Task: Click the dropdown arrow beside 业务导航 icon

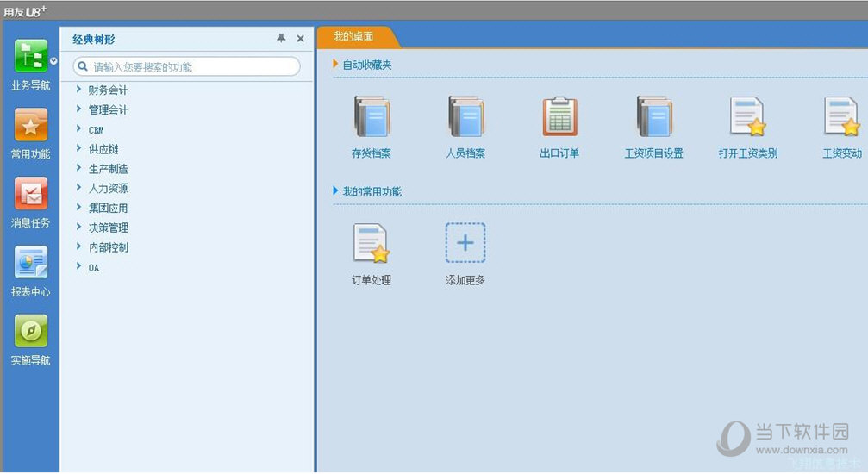Action: 53,61
